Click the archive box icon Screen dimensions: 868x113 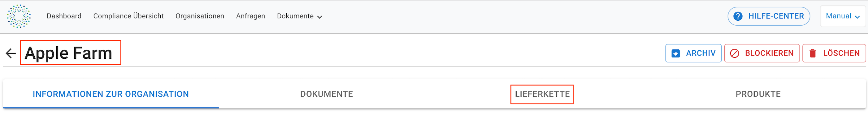(x=675, y=53)
